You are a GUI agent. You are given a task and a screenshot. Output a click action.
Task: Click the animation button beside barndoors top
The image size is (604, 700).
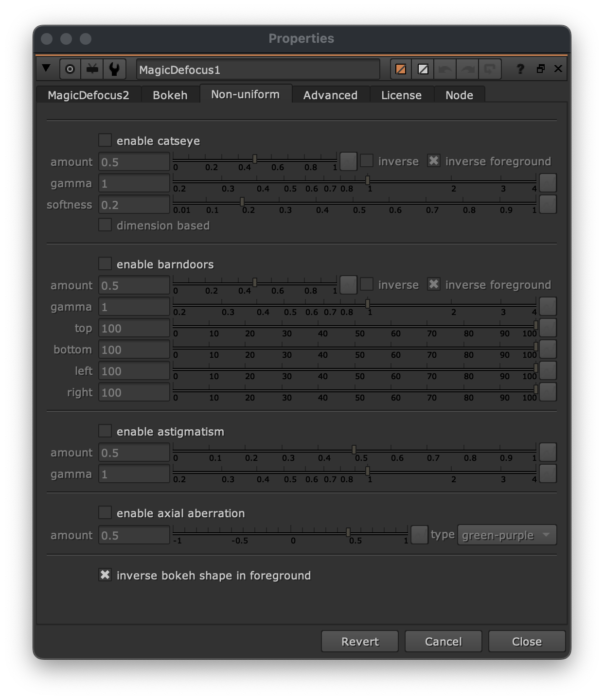[x=548, y=328]
